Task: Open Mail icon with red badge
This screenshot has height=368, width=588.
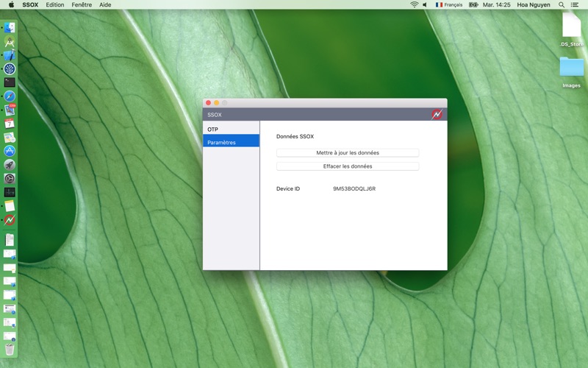Action: [10, 110]
